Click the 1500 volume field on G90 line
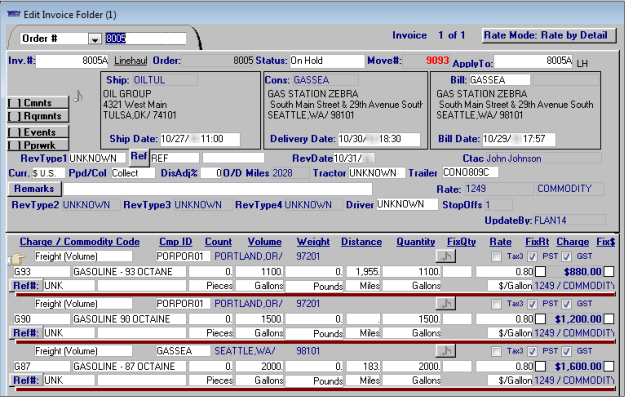Image resolution: width=626 pixels, height=397 pixels. click(x=260, y=319)
